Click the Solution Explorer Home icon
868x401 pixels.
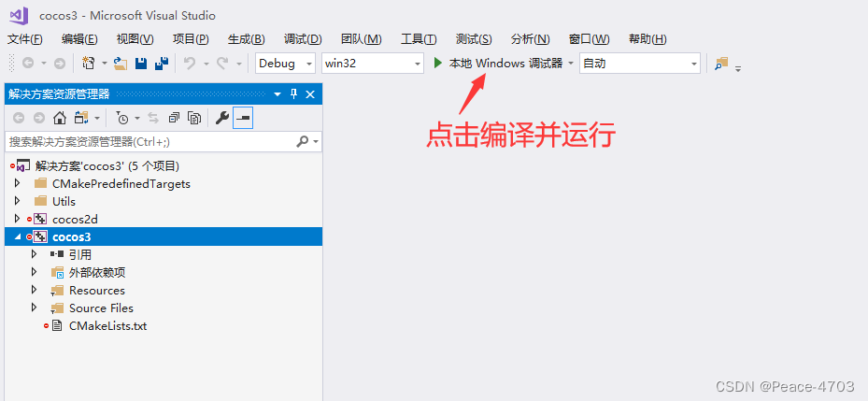[59, 118]
